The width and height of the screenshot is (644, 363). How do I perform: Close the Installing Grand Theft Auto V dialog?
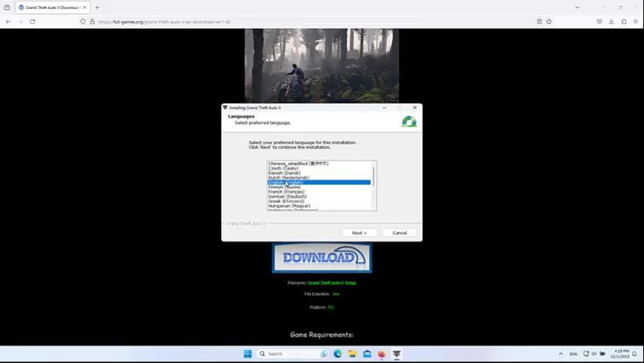tap(415, 108)
